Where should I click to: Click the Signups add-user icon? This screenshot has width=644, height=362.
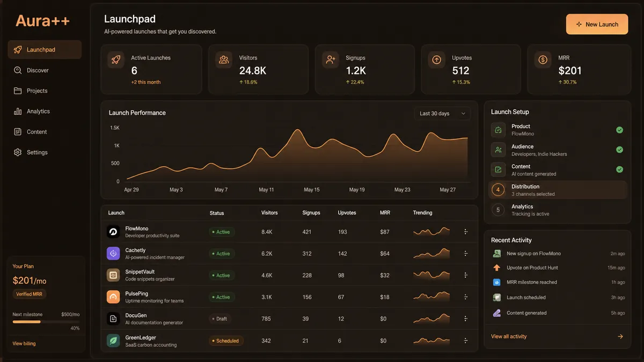coord(331,60)
